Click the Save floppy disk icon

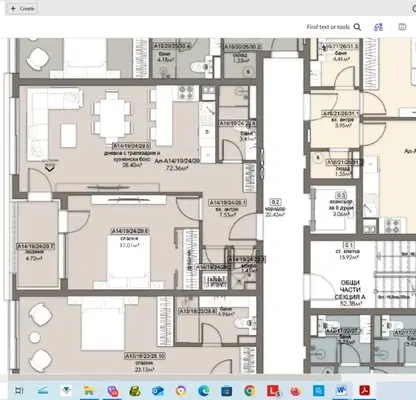(x=402, y=27)
